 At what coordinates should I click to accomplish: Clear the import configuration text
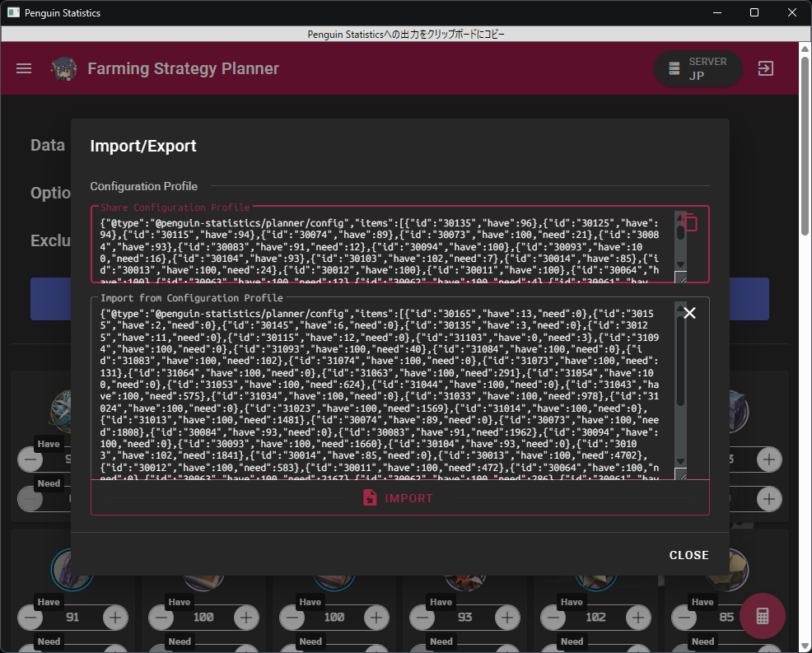click(689, 313)
